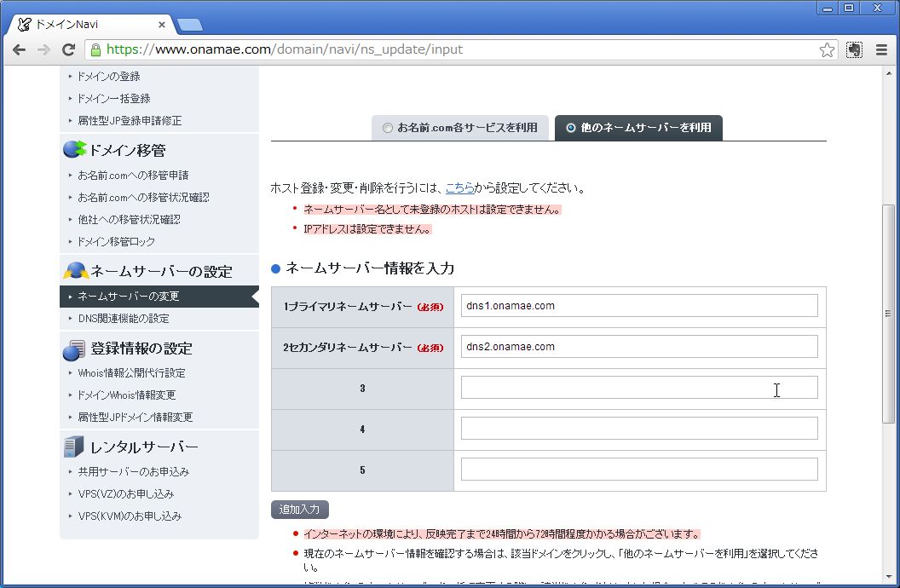Open DNS関連機能の設定 menu item
This screenshot has width=900, height=588.
coord(124,319)
